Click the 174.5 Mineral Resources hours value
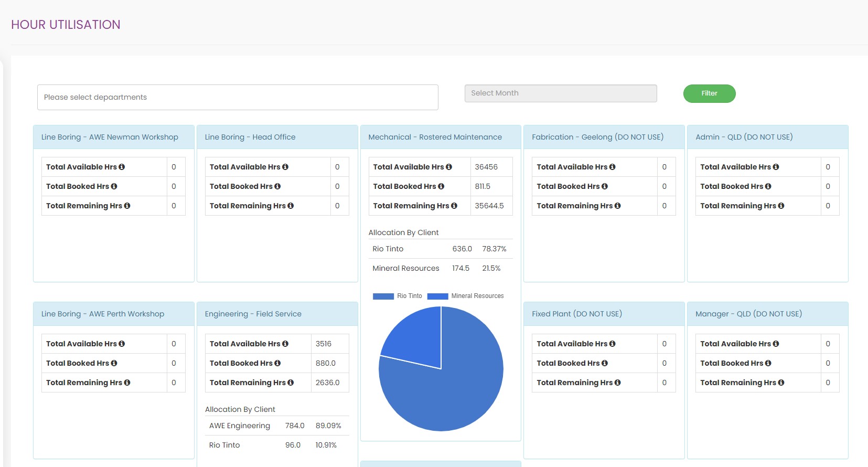This screenshot has height=467, width=868. 461,268
